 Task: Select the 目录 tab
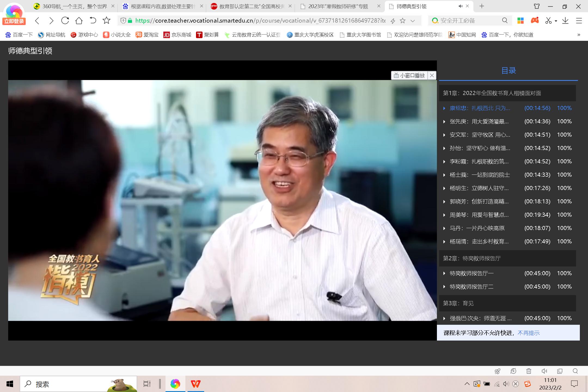509,71
